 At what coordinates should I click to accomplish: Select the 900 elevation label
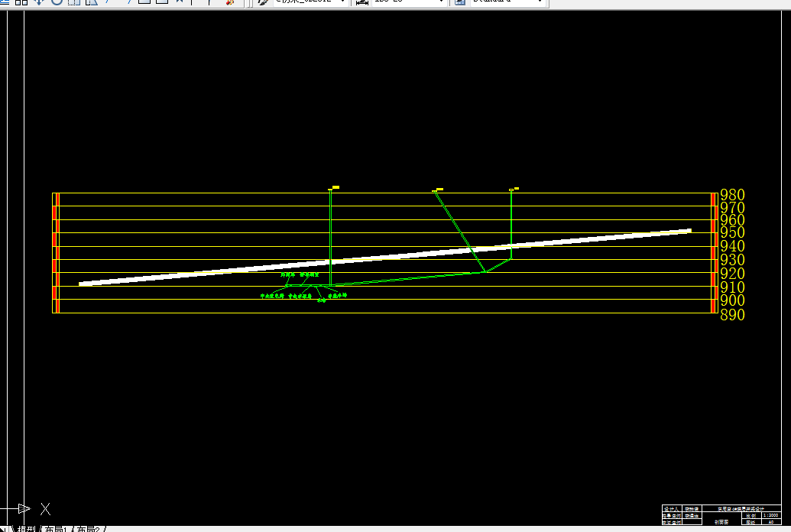pyautogui.click(x=732, y=300)
